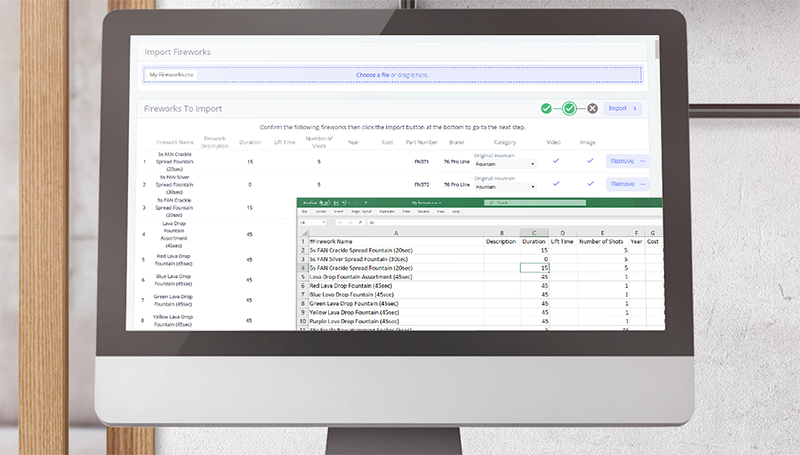Click the Import button

tap(622, 108)
